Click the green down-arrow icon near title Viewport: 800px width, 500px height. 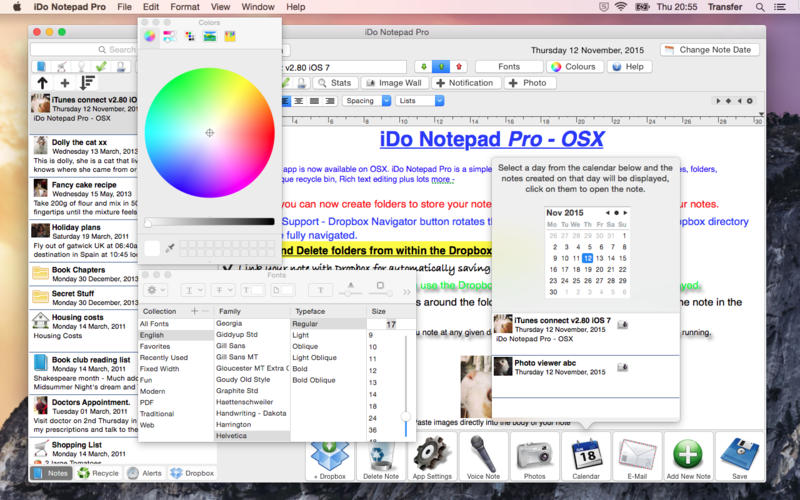423,66
